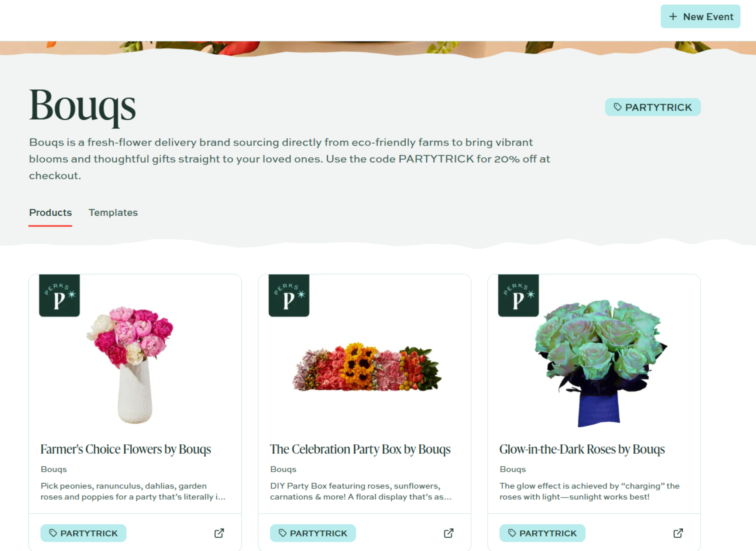Click Perks badge on Farmer's Choice Flowers card
This screenshot has height=551, width=756.
pyautogui.click(x=59, y=295)
